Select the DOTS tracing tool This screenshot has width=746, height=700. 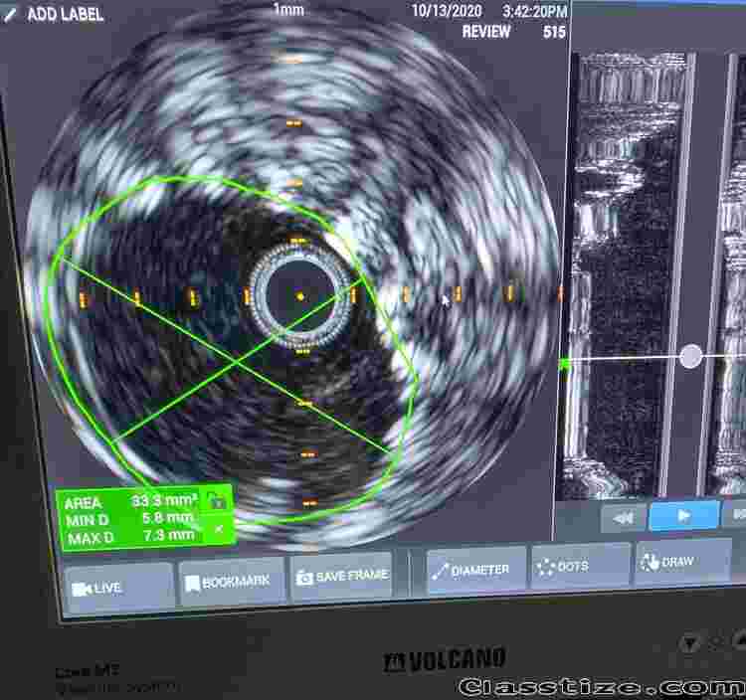click(581, 566)
